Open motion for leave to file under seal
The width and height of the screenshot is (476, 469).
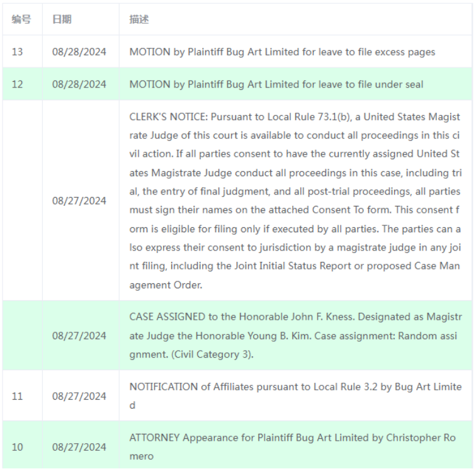[x=276, y=84]
